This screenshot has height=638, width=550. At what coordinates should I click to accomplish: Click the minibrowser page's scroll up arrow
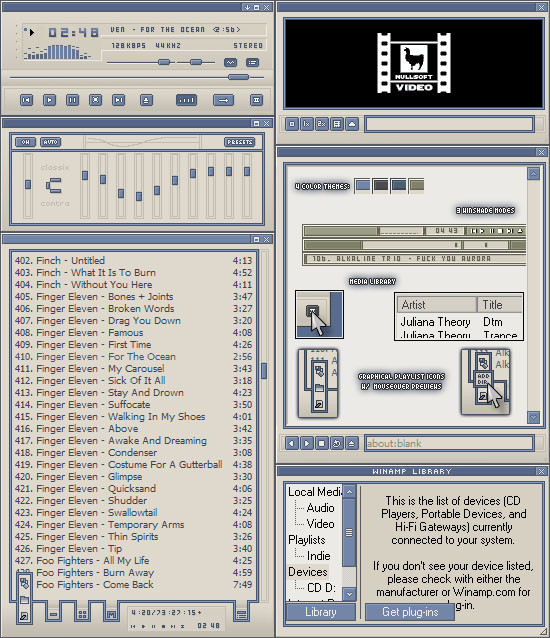click(x=533, y=174)
